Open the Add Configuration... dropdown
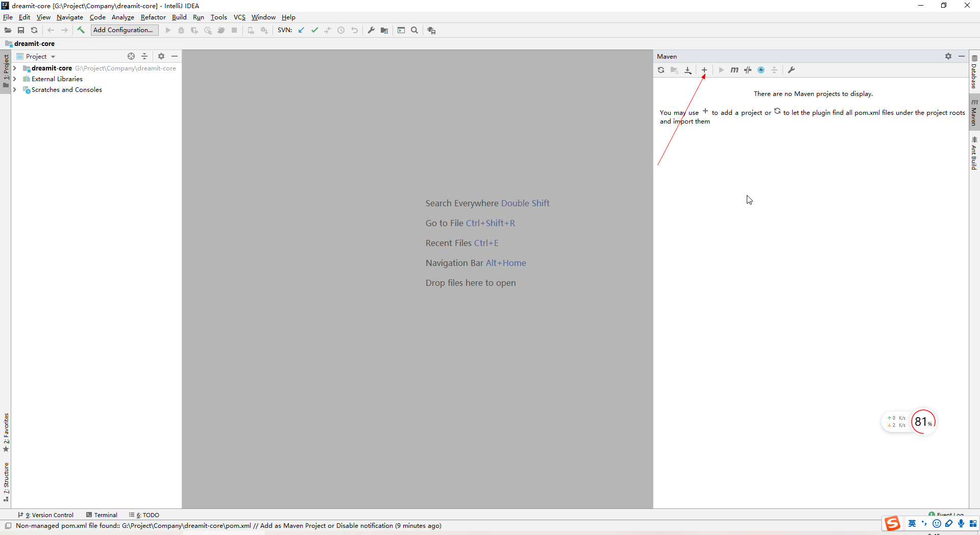Image resolution: width=980 pixels, height=535 pixels. tap(124, 30)
